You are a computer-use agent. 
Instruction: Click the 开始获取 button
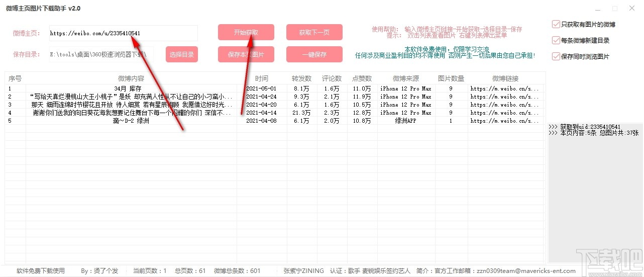coord(246,32)
